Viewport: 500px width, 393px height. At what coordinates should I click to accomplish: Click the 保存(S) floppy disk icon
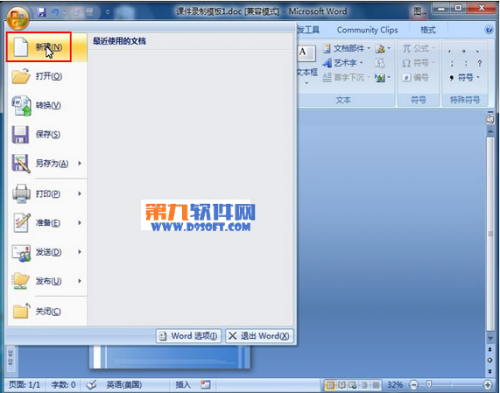[x=20, y=135]
